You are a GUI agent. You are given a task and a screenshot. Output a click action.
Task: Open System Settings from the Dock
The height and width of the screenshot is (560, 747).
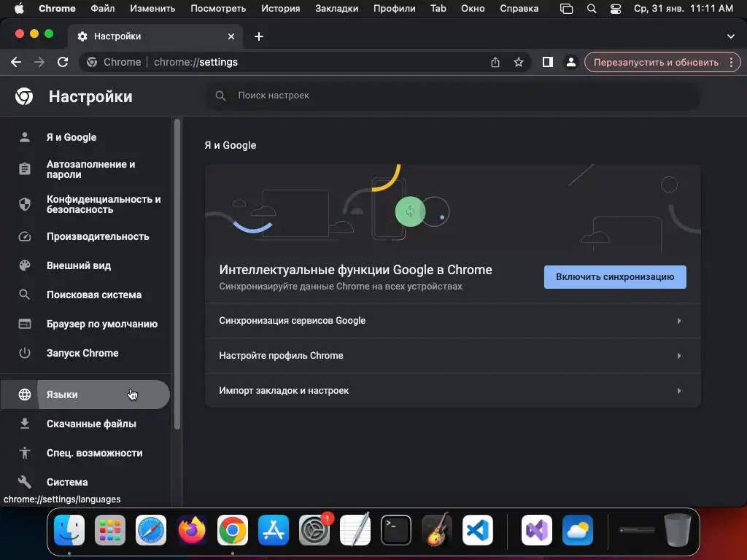[314, 530]
